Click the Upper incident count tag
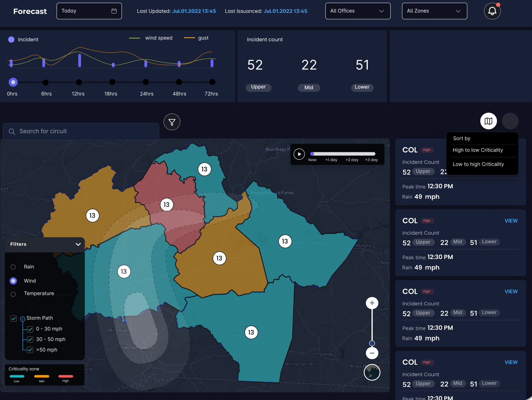This screenshot has width=532, height=400. point(258,87)
